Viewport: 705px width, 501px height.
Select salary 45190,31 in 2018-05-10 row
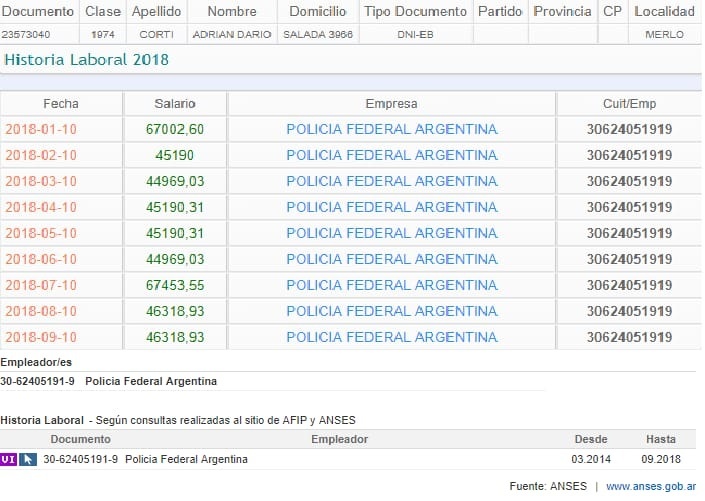175,233
